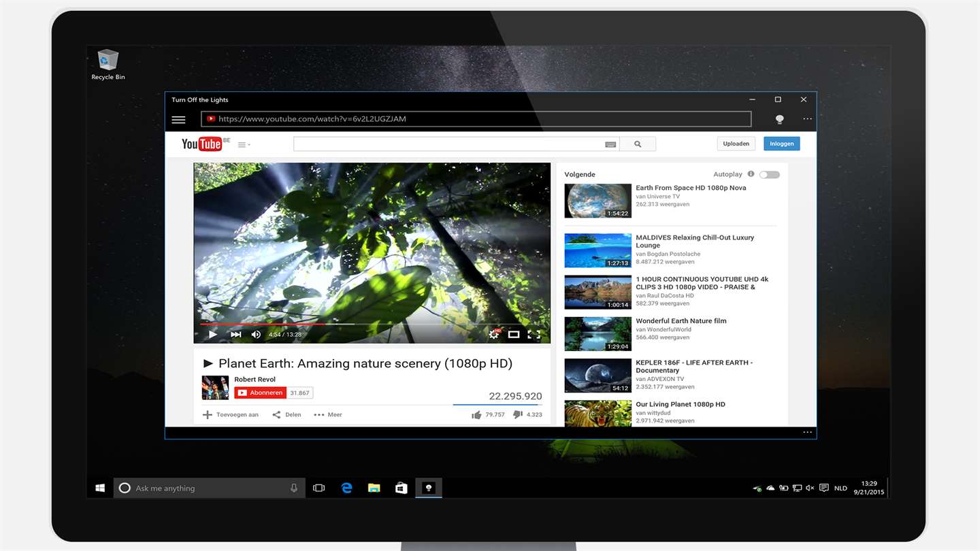
Task: Open the Action Center notifications icon
Action: click(x=824, y=488)
